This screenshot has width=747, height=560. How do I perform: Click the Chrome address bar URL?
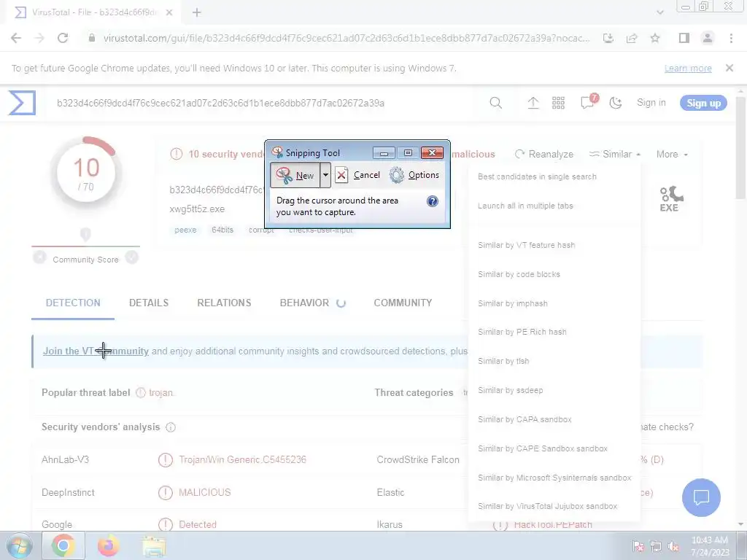[347, 38]
